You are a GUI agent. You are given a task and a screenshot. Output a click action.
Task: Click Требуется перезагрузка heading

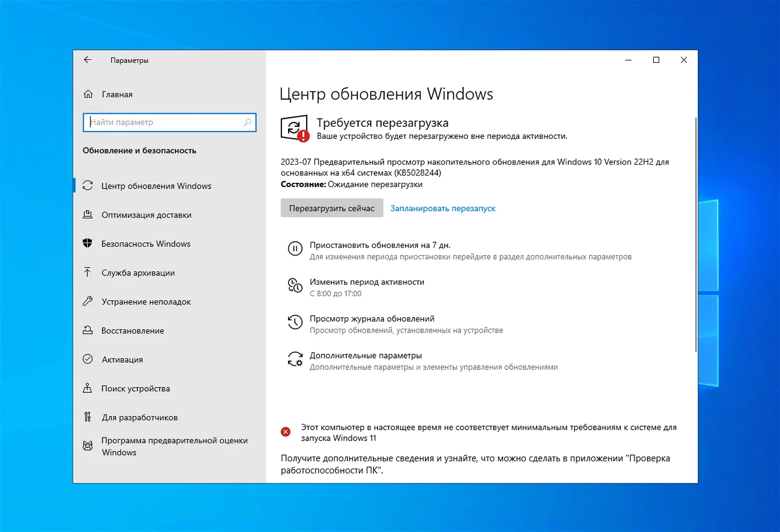click(382, 123)
